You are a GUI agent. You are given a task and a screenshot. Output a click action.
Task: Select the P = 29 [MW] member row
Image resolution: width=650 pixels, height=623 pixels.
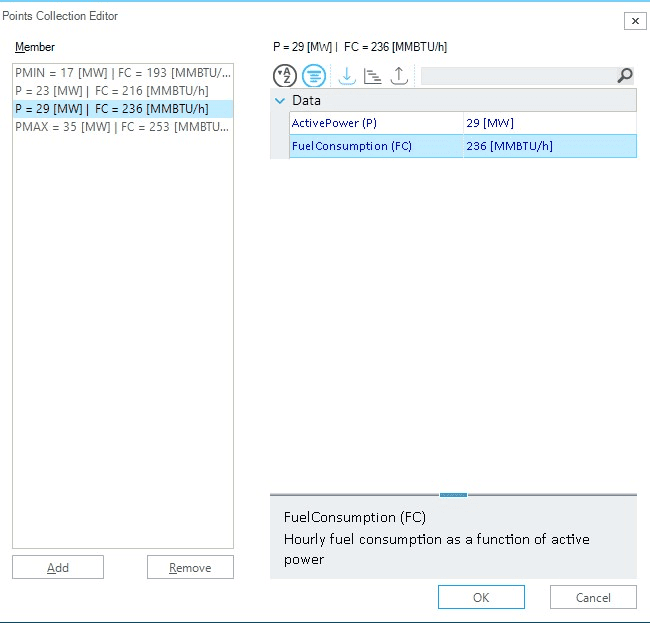tap(123, 109)
